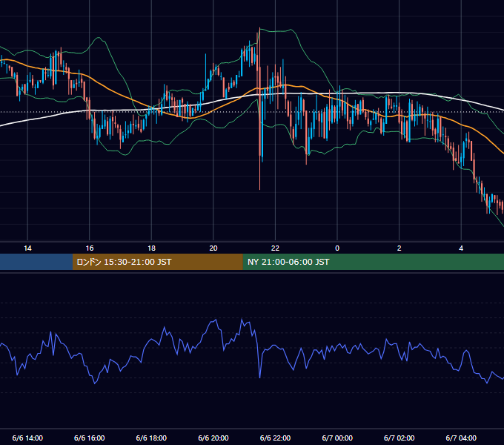Click the 6/6 18:00 label on oscillator axis

pos(151,438)
